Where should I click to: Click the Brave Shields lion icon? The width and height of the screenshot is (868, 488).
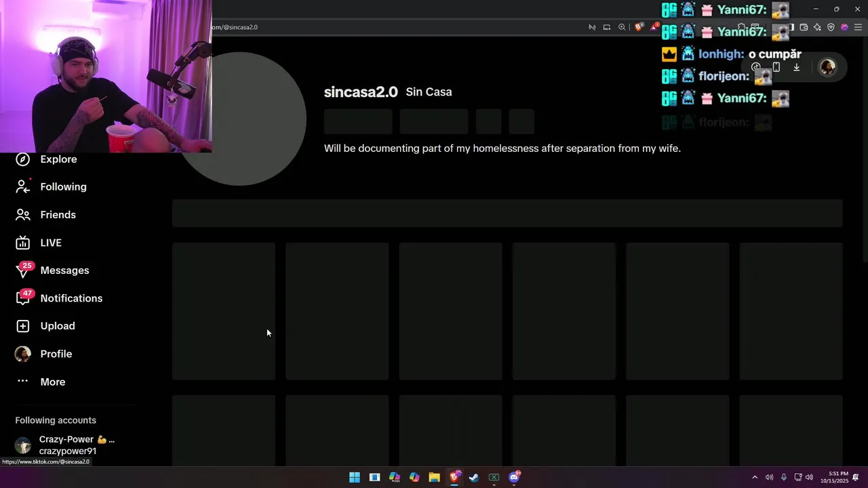(638, 27)
